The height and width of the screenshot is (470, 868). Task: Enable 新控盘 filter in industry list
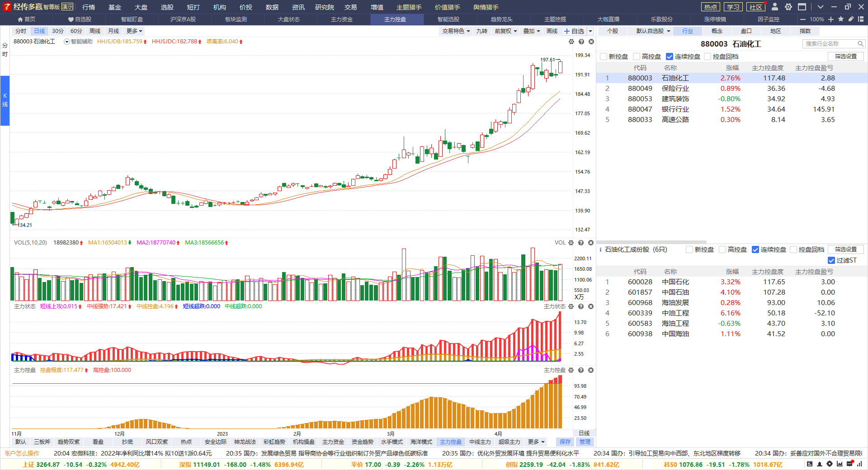604,56
